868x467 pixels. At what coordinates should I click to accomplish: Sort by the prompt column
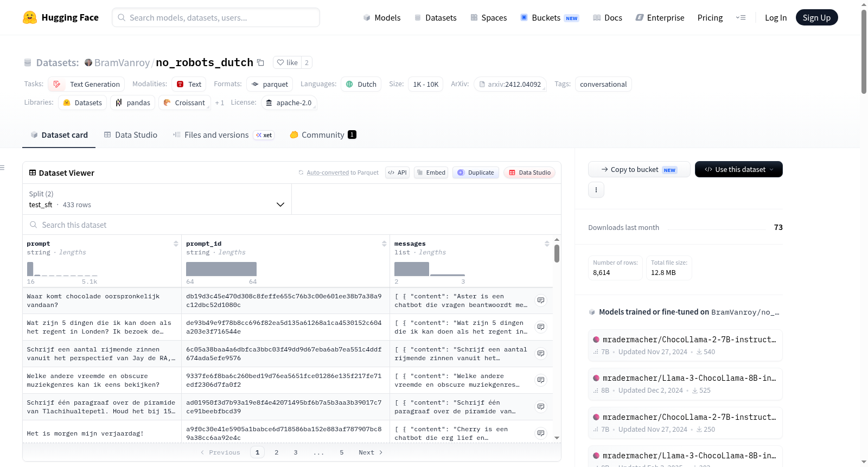point(176,244)
